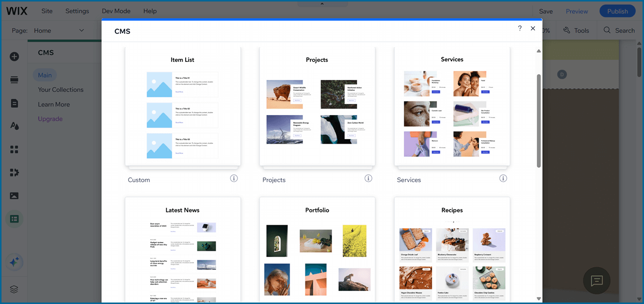Viewport: 644px width, 304px height.
Task: Select the Portfolio preset card
Action: 317,250
